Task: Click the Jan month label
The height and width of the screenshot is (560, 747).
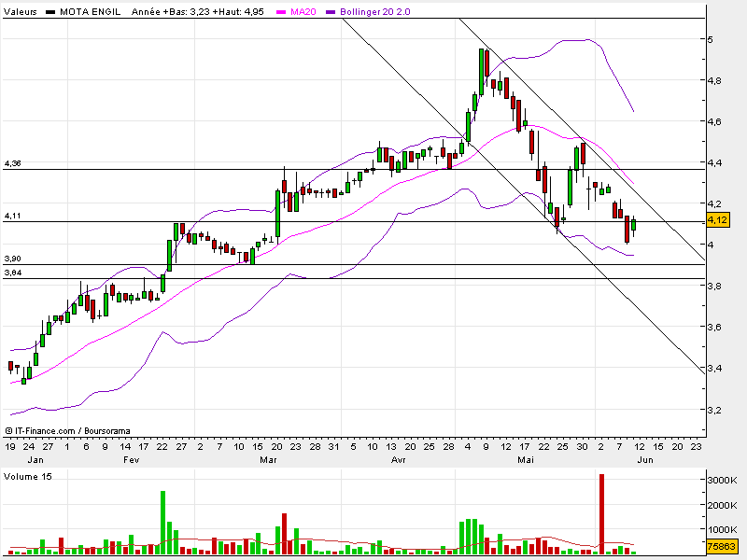Action: click(35, 459)
